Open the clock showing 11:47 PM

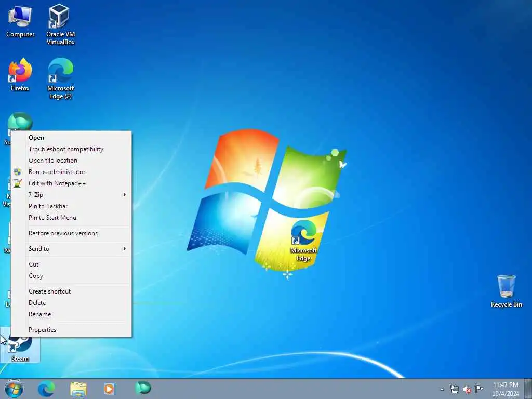pos(506,389)
